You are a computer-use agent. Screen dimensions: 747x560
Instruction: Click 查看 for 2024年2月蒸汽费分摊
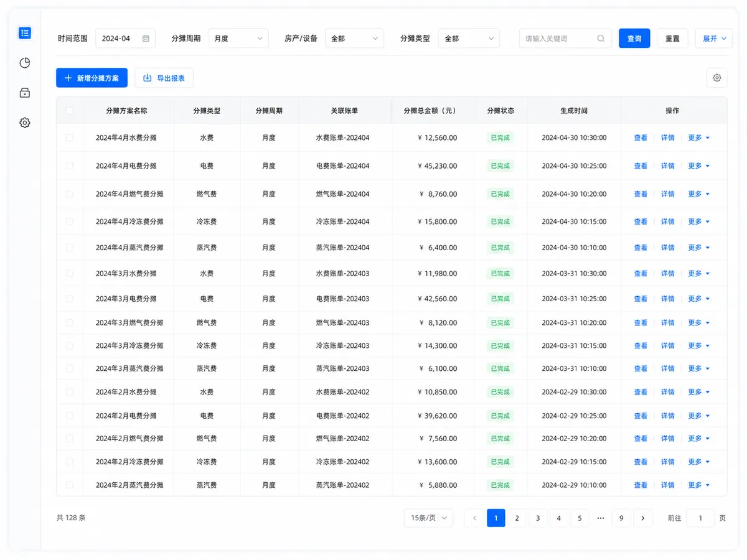click(641, 485)
